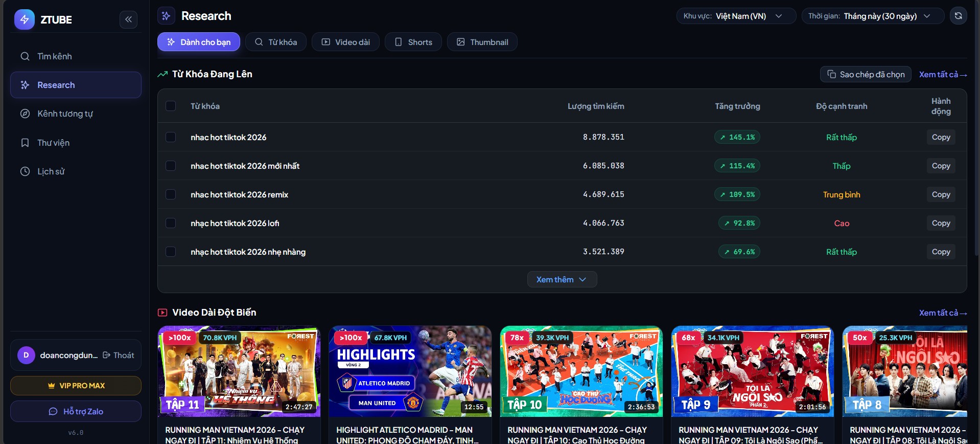Image resolution: width=980 pixels, height=444 pixels.
Task: Collapse the sidebar with double-chevron icon
Action: point(128,19)
